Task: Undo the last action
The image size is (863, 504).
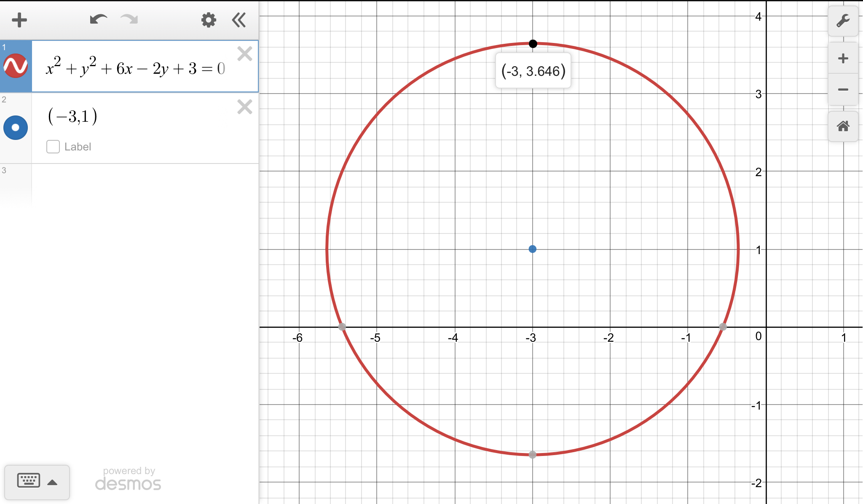Action: (x=98, y=19)
